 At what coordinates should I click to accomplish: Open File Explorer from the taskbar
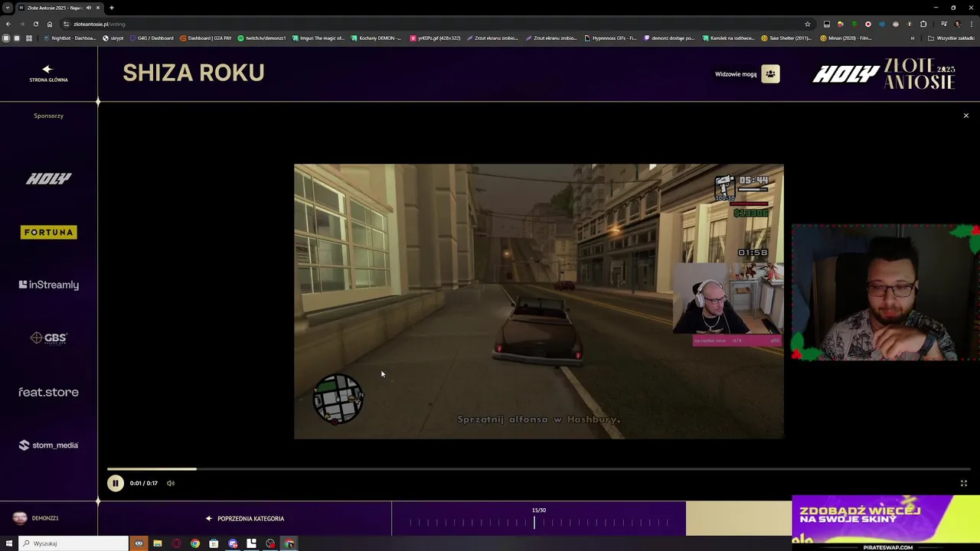point(158,543)
